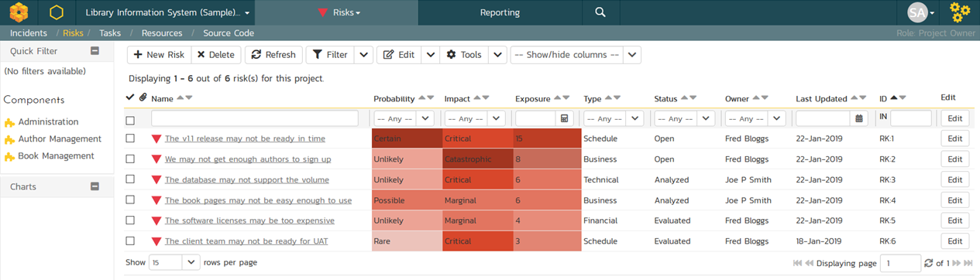Open the administration gears icon
980x280 pixels.
[960, 12]
